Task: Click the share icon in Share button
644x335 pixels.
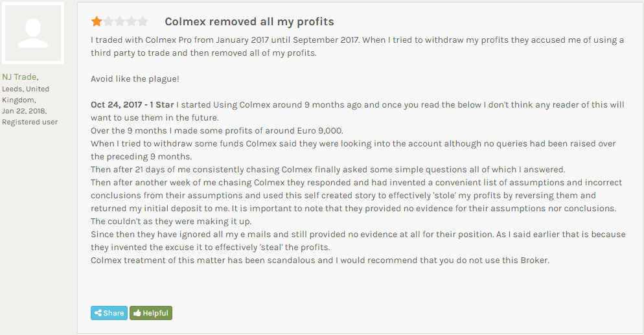Action: click(x=98, y=313)
